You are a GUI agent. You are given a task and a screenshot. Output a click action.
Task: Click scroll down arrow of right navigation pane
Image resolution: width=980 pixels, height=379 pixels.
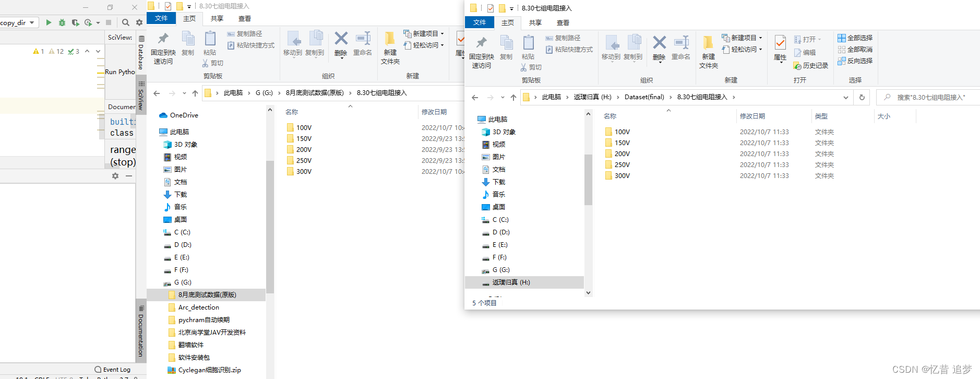pyautogui.click(x=588, y=293)
